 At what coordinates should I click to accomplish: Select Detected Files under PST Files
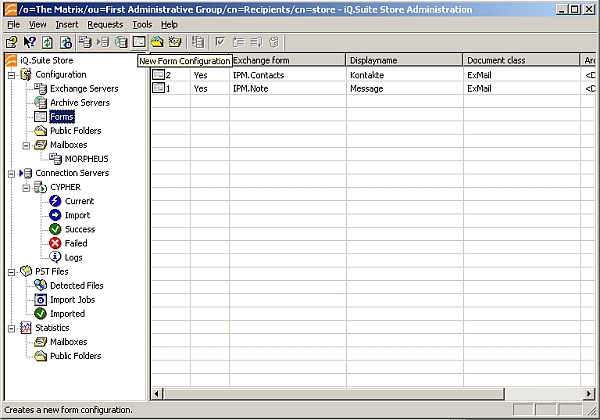[75, 285]
